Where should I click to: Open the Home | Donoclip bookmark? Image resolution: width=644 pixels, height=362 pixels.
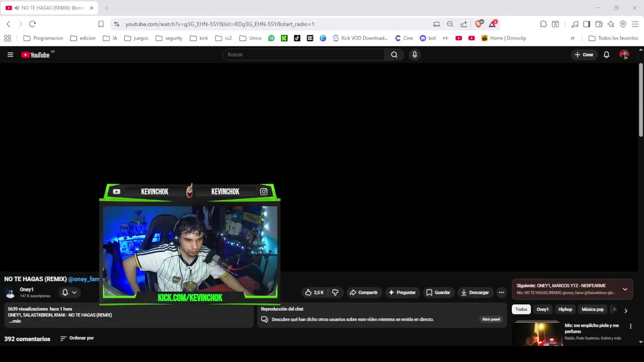(x=504, y=38)
